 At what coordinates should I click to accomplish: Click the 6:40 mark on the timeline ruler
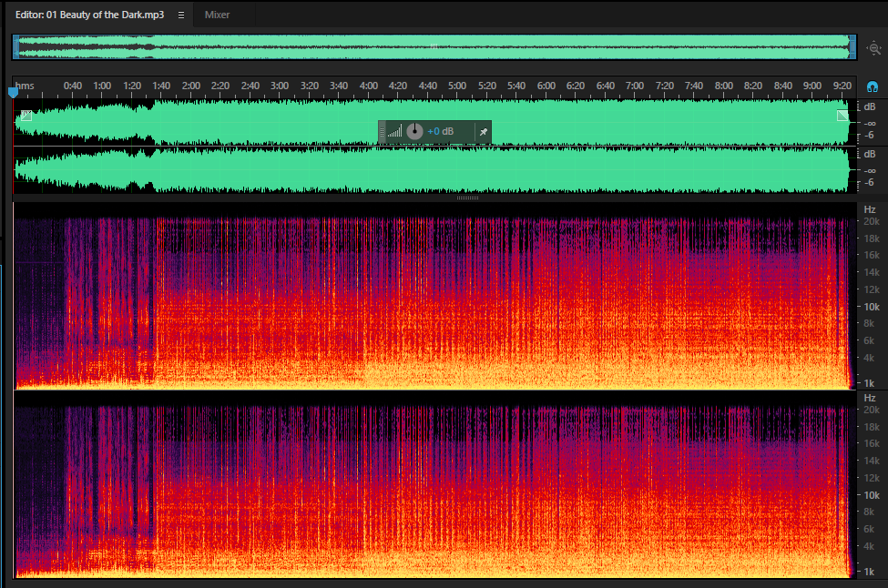click(x=606, y=86)
